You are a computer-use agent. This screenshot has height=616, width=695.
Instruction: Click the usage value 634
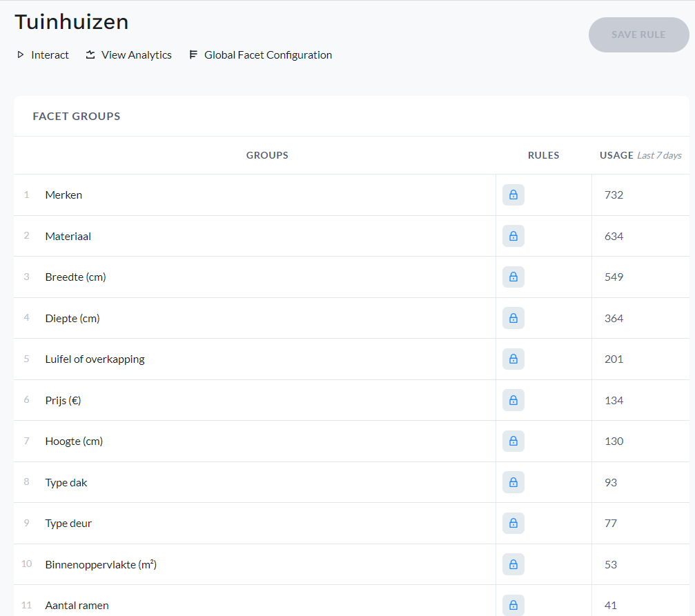[614, 236]
